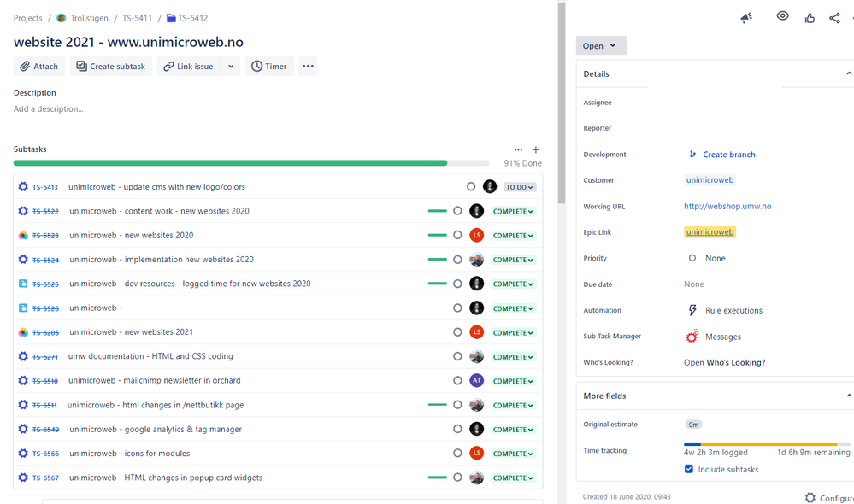
Task: Click the Original estimate 0m value
Action: (693, 425)
